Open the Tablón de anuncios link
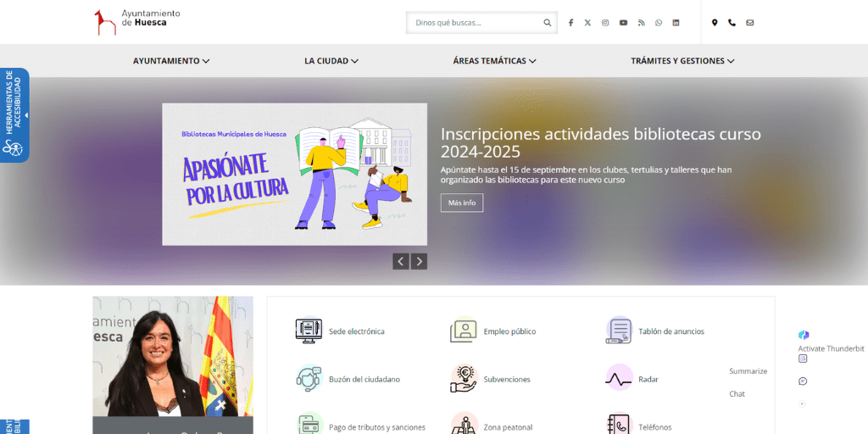 pyautogui.click(x=671, y=331)
